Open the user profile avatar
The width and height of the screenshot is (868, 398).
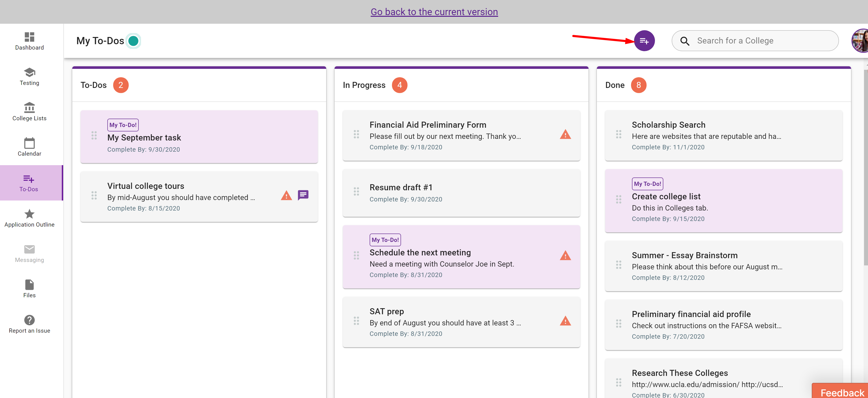(860, 41)
